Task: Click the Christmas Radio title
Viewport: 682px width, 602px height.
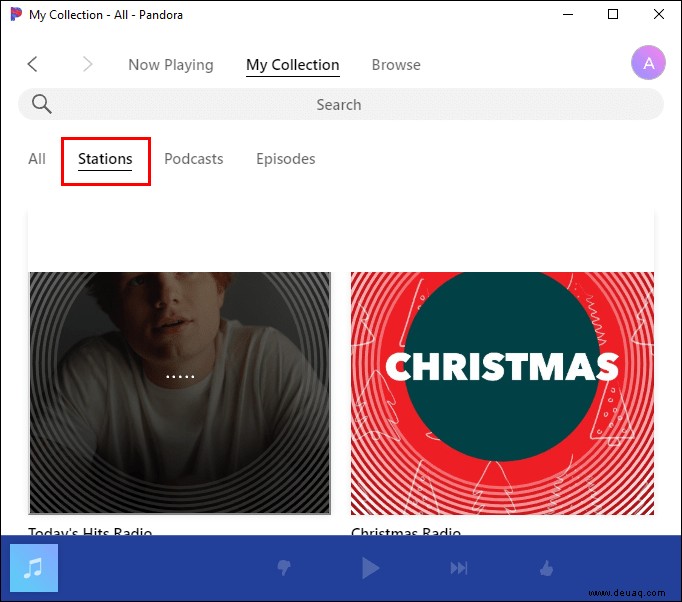Action: [406, 531]
